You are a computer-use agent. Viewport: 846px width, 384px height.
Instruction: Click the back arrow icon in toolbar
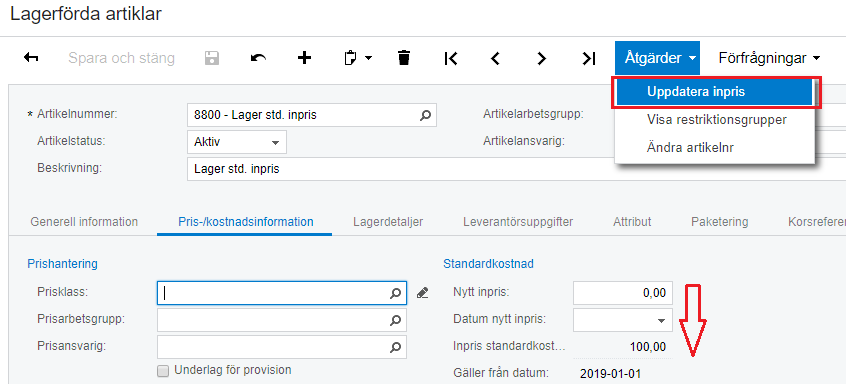[31, 58]
